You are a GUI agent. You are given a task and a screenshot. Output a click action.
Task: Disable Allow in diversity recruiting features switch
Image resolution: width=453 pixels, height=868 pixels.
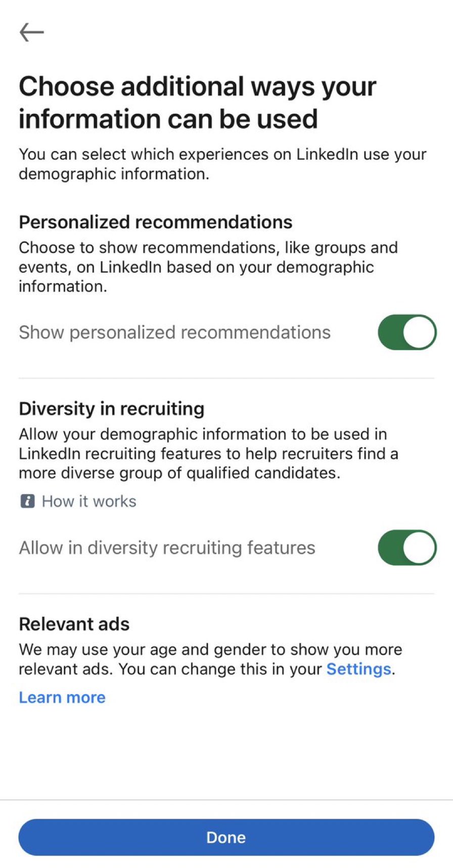pyautogui.click(x=407, y=548)
